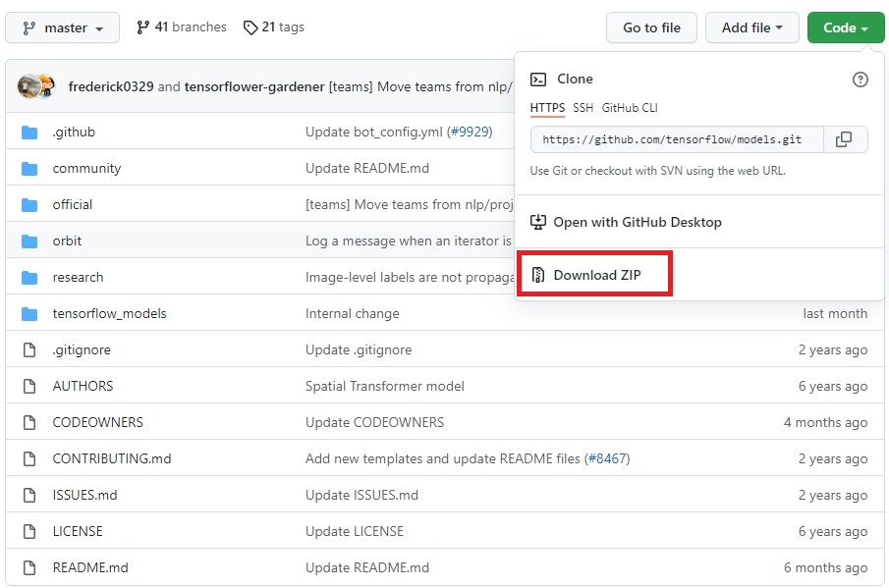Image resolution: width=889 pixels, height=588 pixels.
Task: Open tensorflower-gardener author link
Action: click(x=254, y=86)
